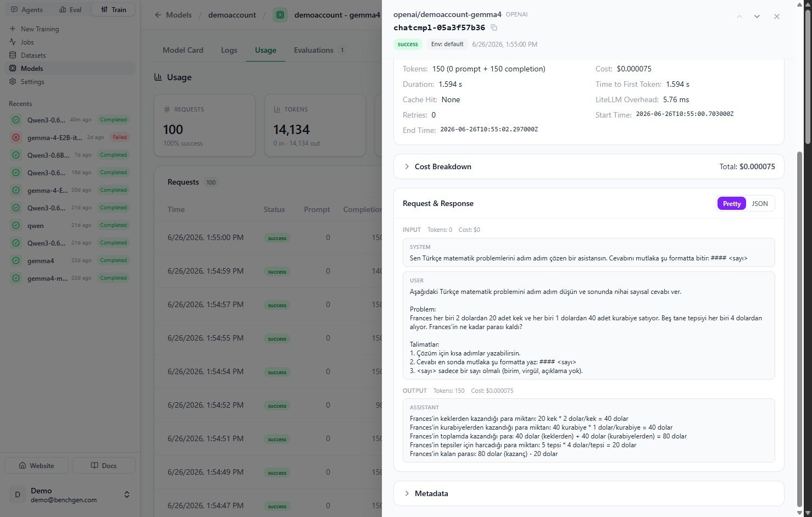The height and width of the screenshot is (517, 812).
Task: Click the status icon beside gemma4-m recent
Action: click(16, 278)
